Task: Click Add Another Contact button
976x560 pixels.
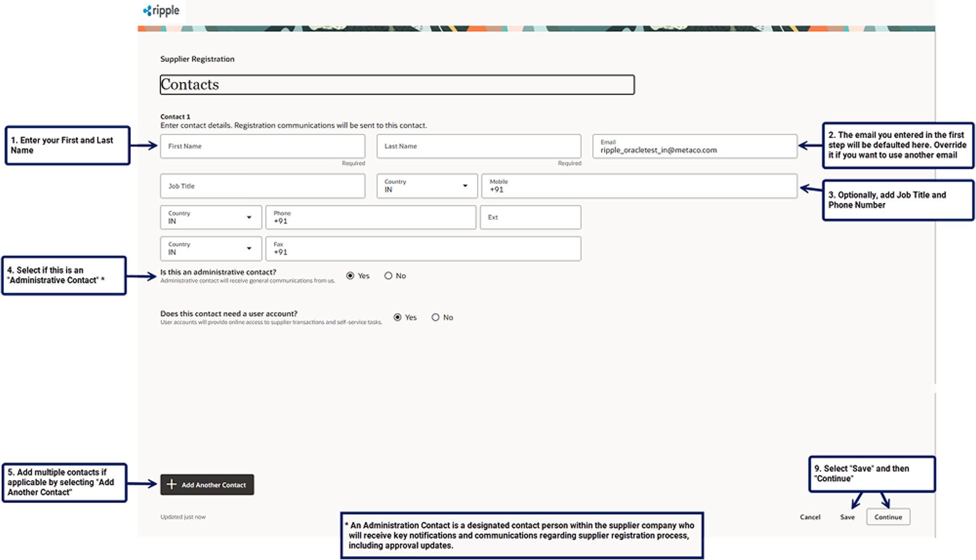Action: coord(207,485)
